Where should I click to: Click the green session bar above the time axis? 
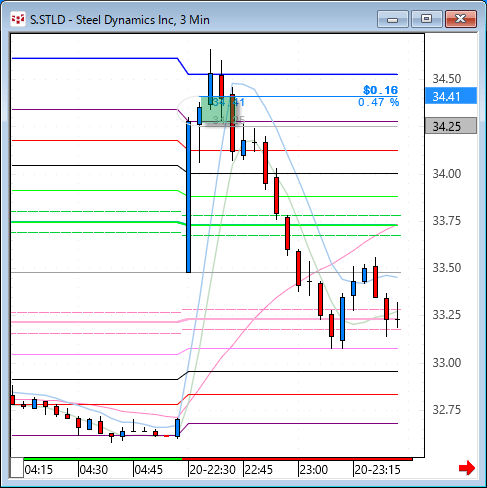click(103, 459)
